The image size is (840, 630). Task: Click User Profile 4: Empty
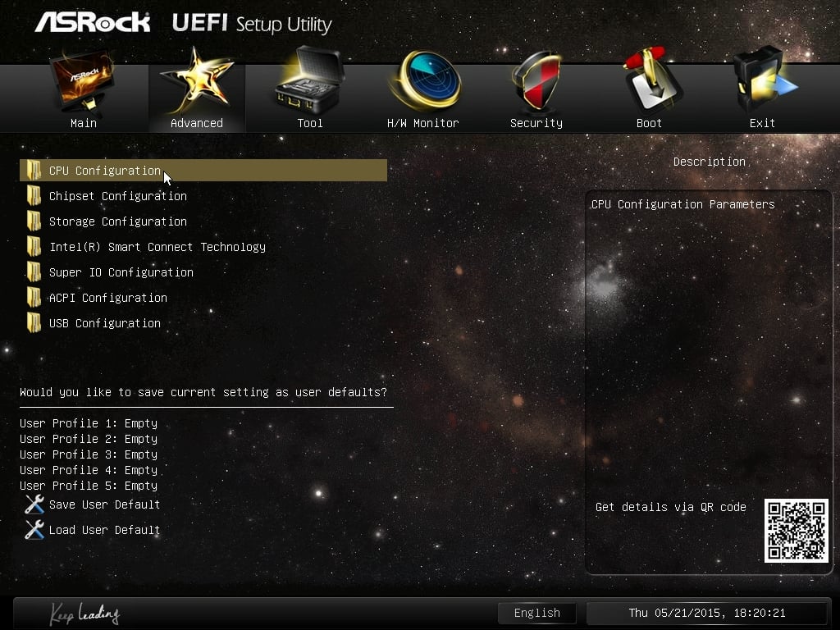click(89, 470)
